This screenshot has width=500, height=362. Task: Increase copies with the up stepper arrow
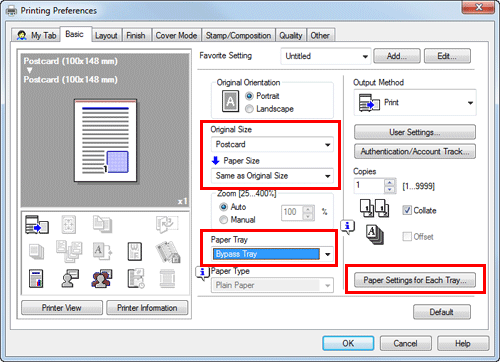coord(389,182)
